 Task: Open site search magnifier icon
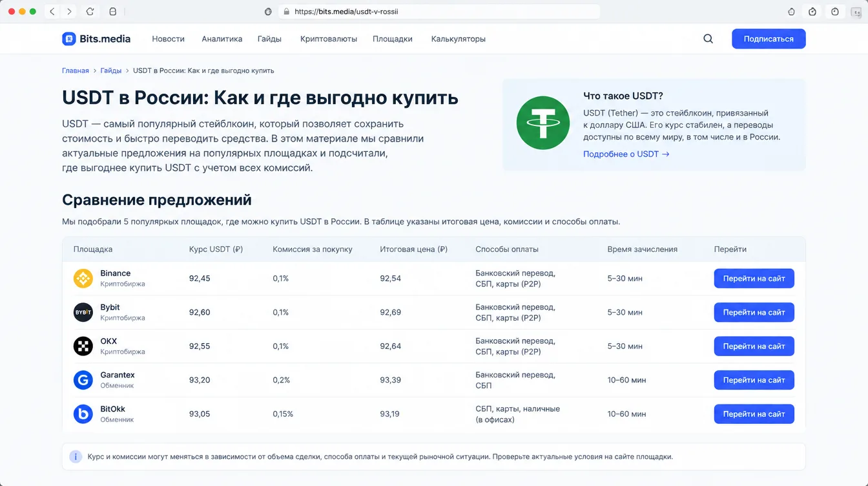pyautogui.click(x=708, y=39)
